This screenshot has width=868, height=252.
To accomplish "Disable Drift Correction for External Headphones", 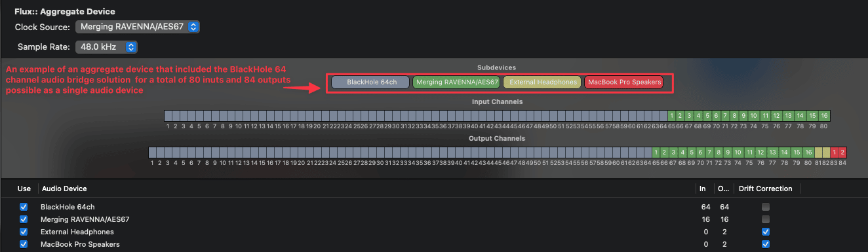I will point(765,232).
